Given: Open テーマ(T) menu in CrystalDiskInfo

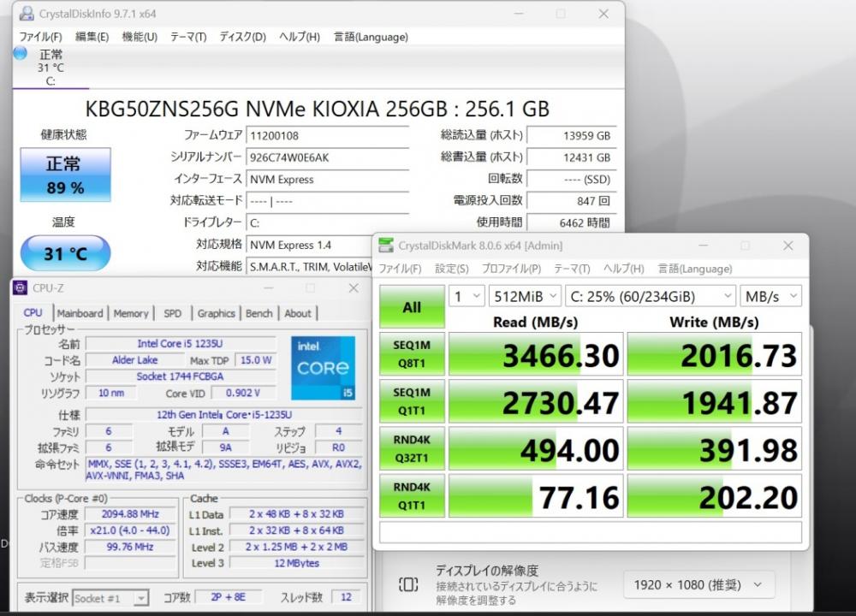Looking at the screenshot, I should pos(188,37).
